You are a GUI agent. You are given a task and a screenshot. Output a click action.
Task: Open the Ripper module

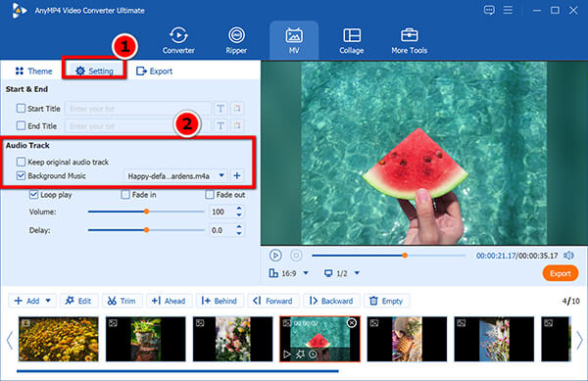[236, 40]
